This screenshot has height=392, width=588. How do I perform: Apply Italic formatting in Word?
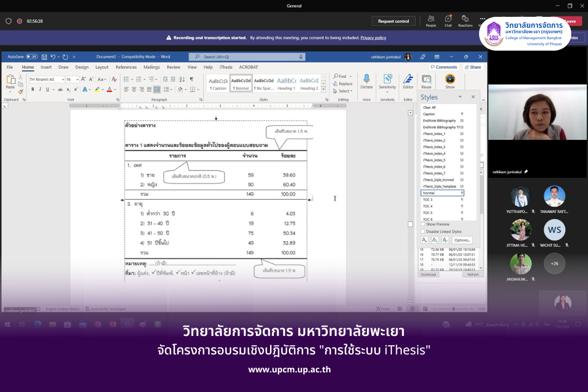(x=40, y=89)
